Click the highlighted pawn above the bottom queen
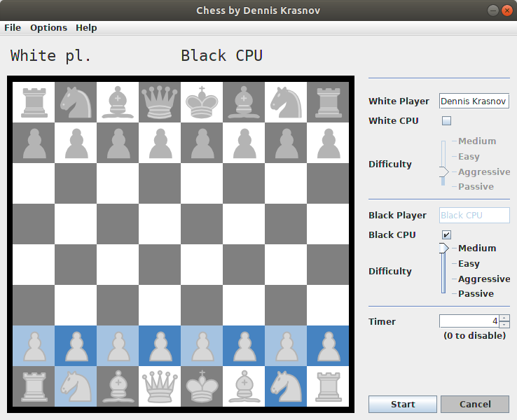This screenshot has width=517, height=420. [160, 346]
